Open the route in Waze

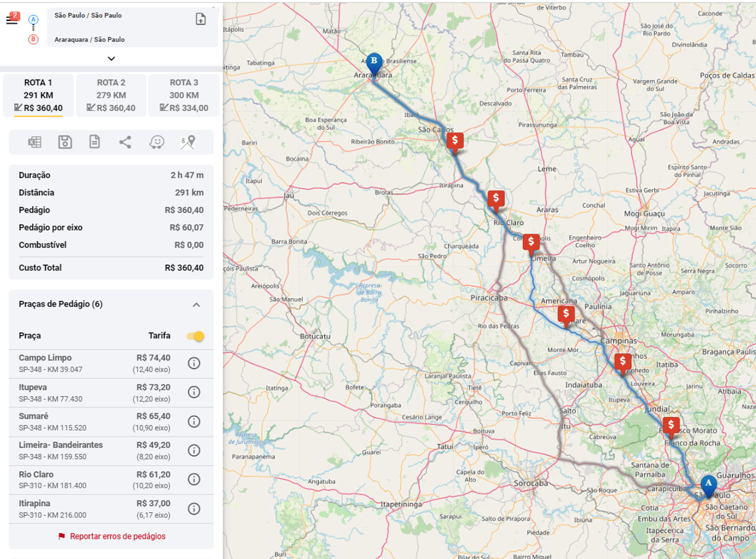(156, 142)
